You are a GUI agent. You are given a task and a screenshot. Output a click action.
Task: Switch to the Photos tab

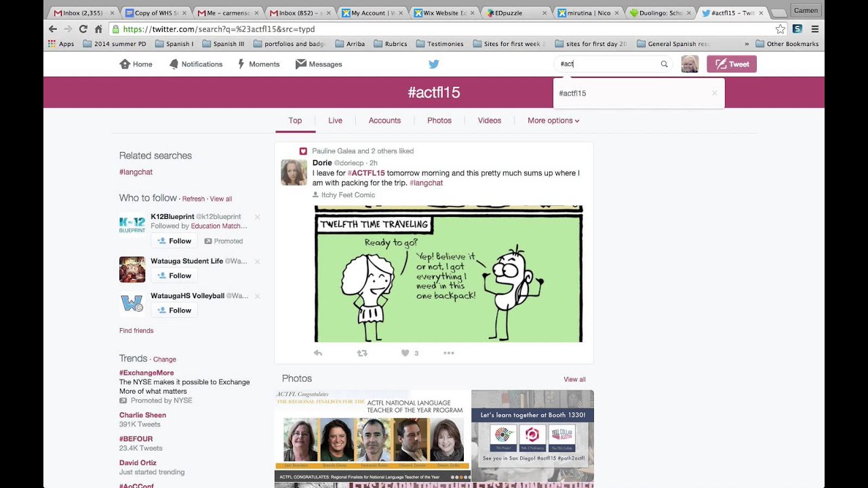tap(439, 121)
